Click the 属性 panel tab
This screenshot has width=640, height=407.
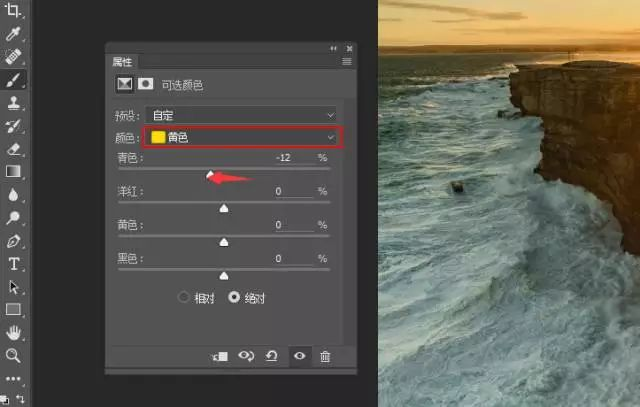[123, 62]
